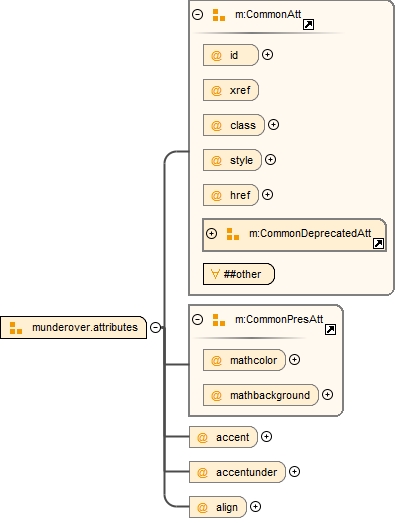
Task: Click the ##other wildcard symbol icon
Action: point(215,274)
